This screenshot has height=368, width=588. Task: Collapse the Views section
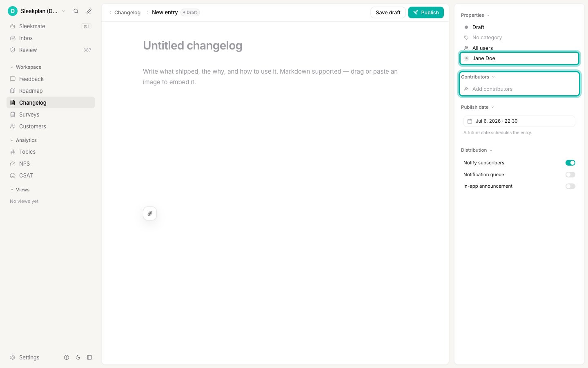click(20, 190)
